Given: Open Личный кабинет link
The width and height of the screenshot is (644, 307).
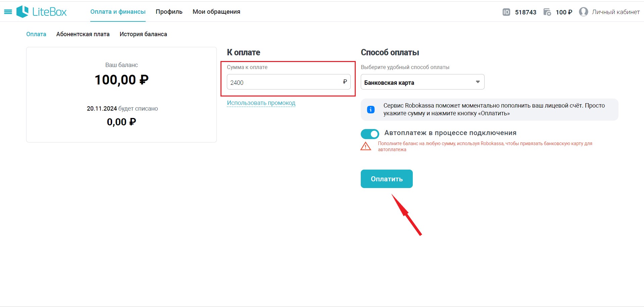Looking at the screenshot, I should pos(616,12).
